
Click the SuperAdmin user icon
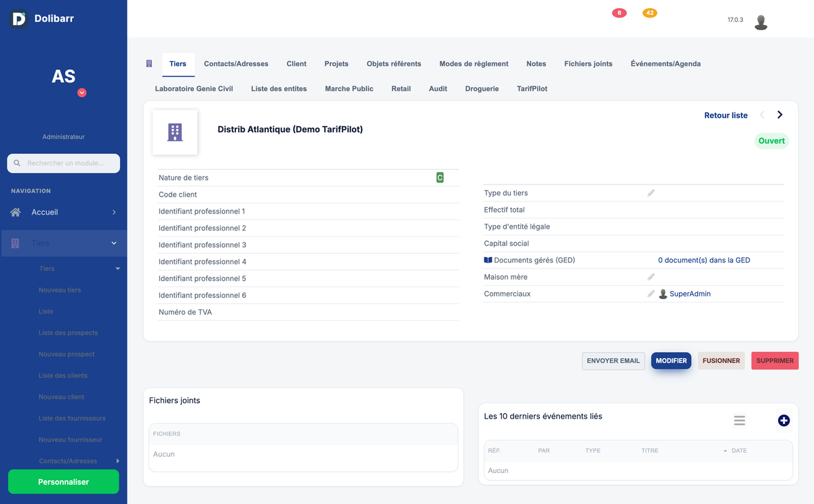pos(663,294)
